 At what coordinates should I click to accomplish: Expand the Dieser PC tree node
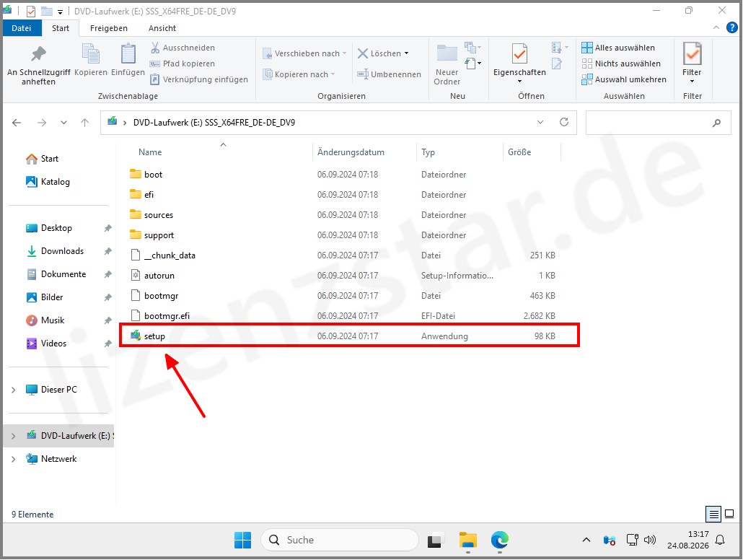click(x=13, y=390)
